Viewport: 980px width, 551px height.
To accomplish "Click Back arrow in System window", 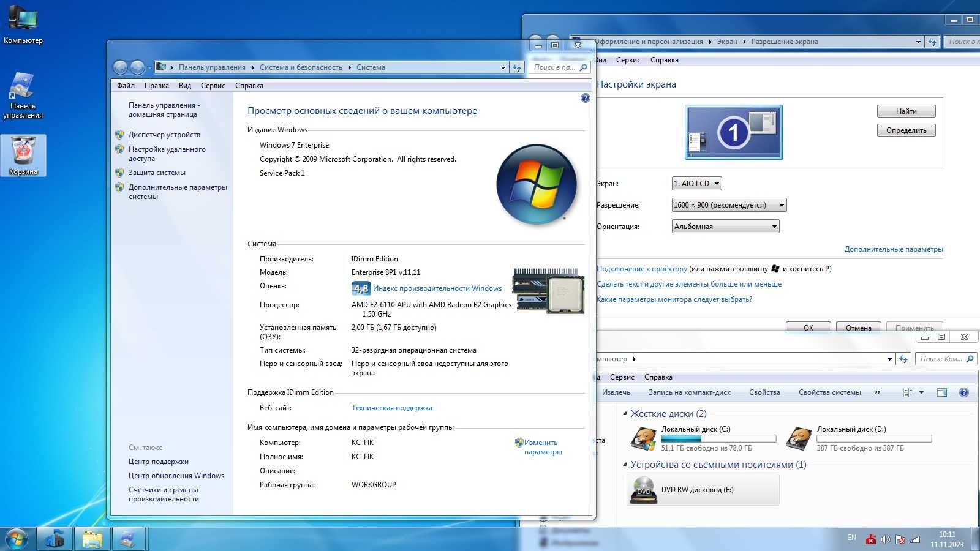I will point(121,67).
